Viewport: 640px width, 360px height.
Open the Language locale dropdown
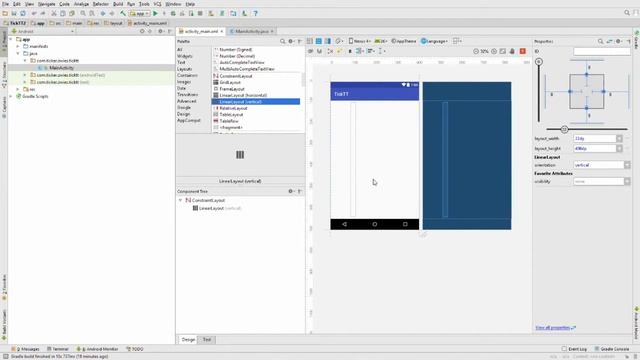tap(434, 41)
